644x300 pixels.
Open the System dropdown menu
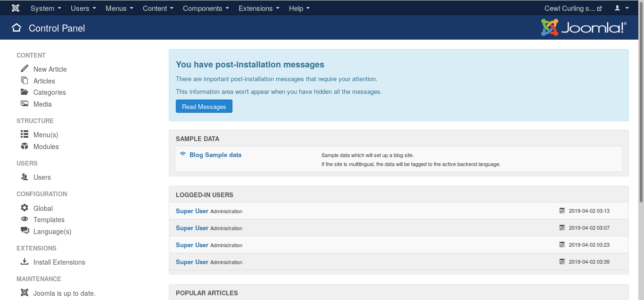click(x=46, y=8)
